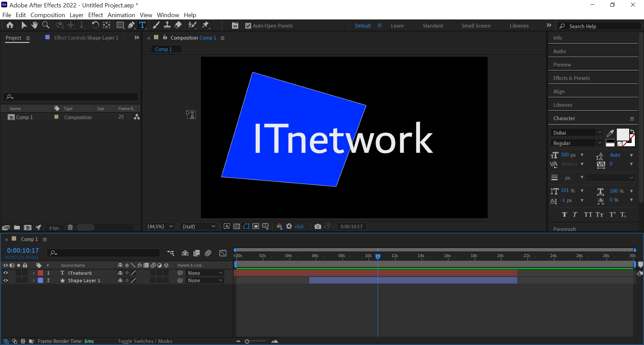Screen dimensions: 644x345
Task: Switch to the Small Screen workspace tab
Action: (x=476, y=26)
